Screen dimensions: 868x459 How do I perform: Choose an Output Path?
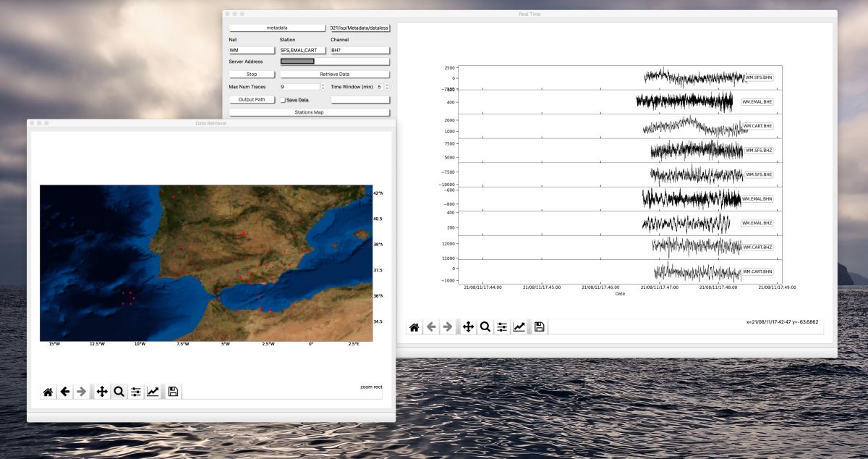(252, 100)
